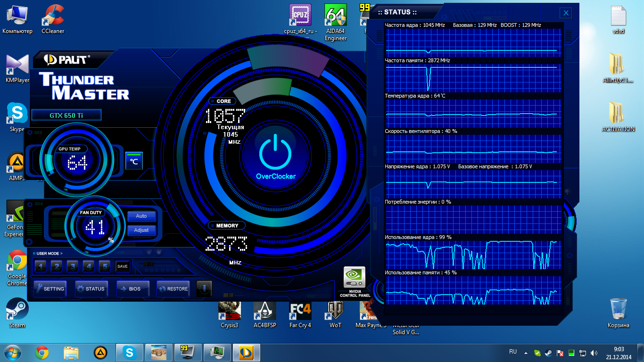Restore default settings with RESTORE
This screenshot has height=362, width=644.
coord(173,289)
